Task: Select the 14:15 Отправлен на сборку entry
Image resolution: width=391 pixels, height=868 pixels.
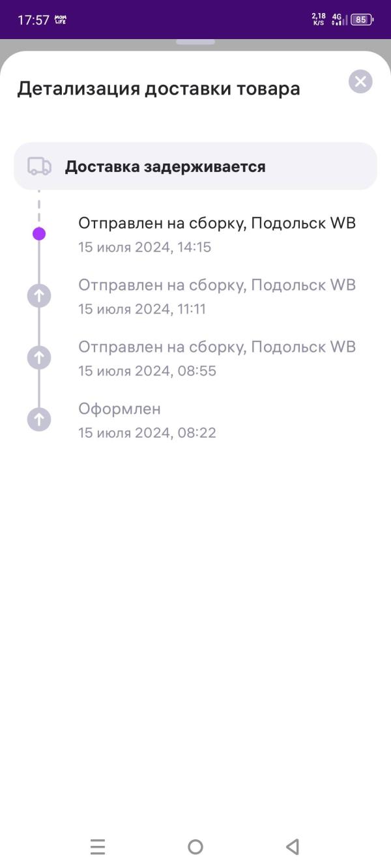Action: coord(217,235)
